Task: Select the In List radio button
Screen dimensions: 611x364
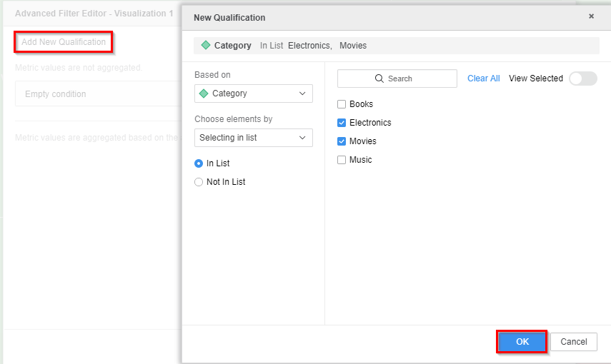Action: (x=199, y=163)
